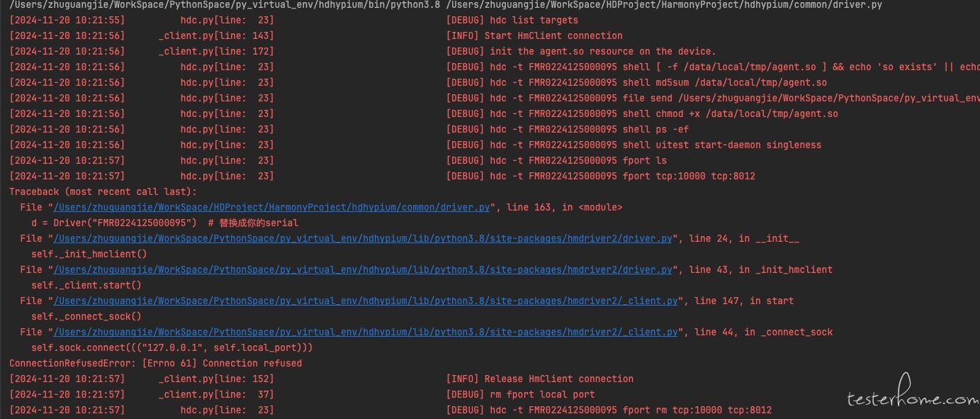Viewport: 980px width, 419px height.
Task: Open hmdriver2 driver.py link for line 43
Action: pyautogui.click(x=363, y=269)
